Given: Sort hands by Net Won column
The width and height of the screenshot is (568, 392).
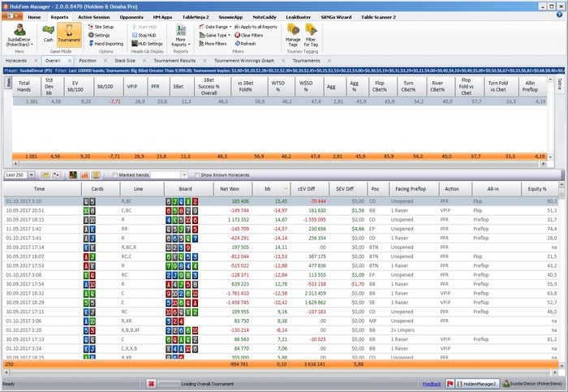Looking at the screenshot, I should click(230, 189).
